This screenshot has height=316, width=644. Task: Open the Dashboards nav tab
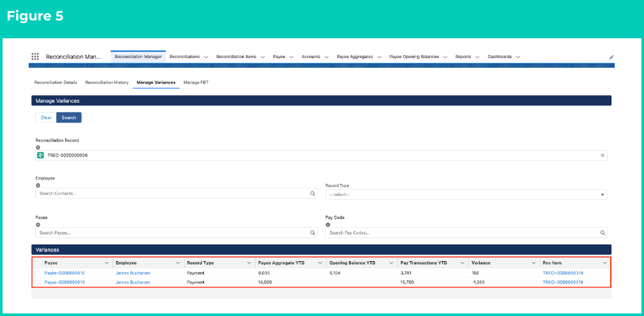pyautogui.click(x=500, y=57)
